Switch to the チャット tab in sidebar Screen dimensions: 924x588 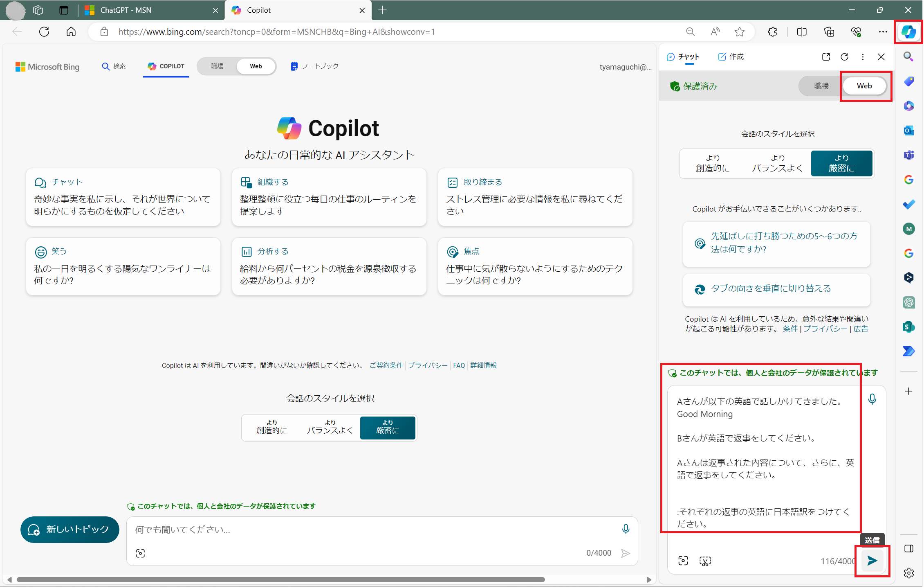point(683,57)
